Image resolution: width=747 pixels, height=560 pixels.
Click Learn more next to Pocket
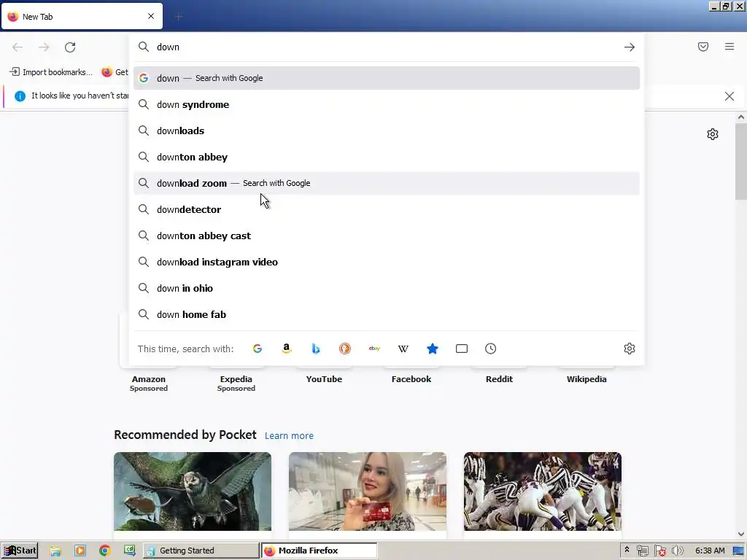click(289, 436)
